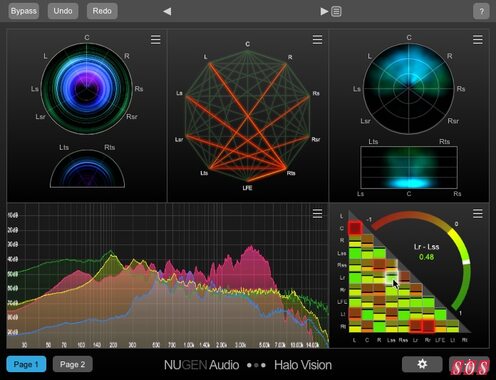Viewport: 496px width, 380px height.
Task: Go to next preset with right arrow
Action: point(324,12)
